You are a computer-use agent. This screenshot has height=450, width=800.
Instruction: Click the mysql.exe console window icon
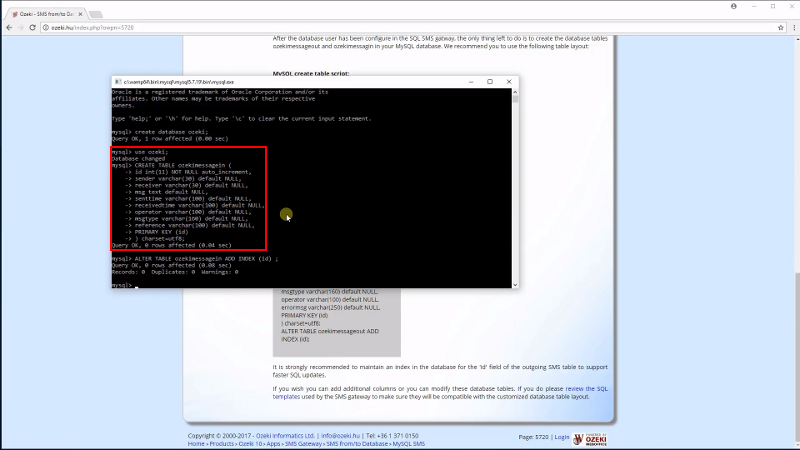coord(118,82)
